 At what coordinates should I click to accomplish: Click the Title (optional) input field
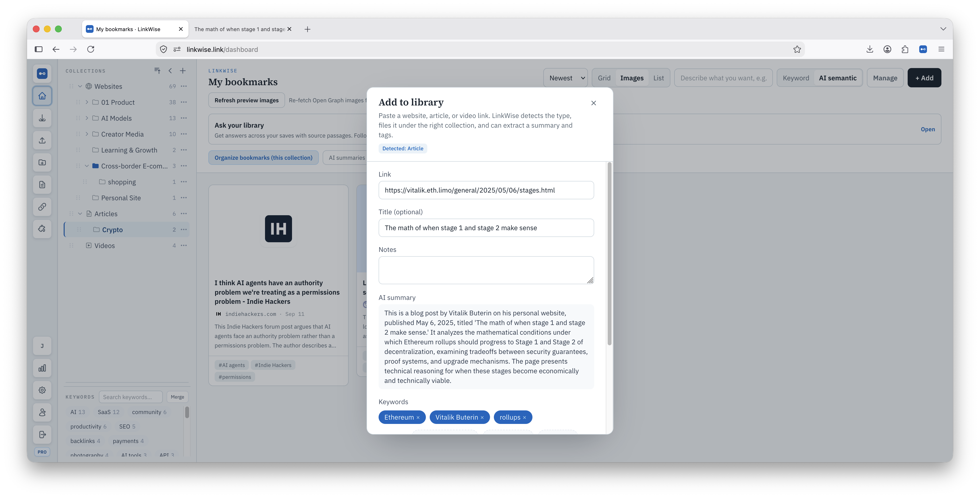click(486, 228)
